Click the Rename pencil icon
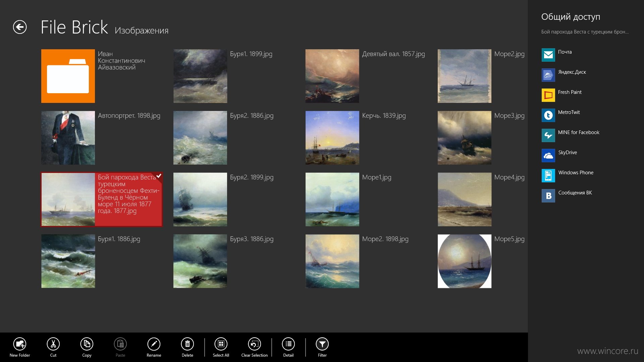The width and height of the screenshot is (644, 362). (154, 344)
